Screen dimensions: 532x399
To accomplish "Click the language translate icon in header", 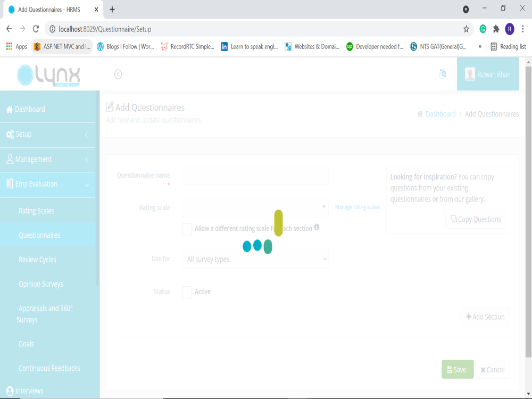I will coord(443,73).
